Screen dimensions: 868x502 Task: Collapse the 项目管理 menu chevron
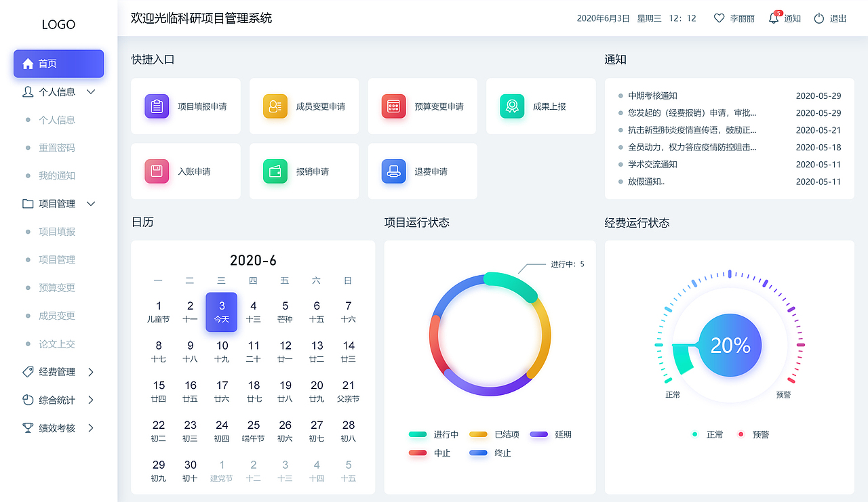click(x=91, y=203)
